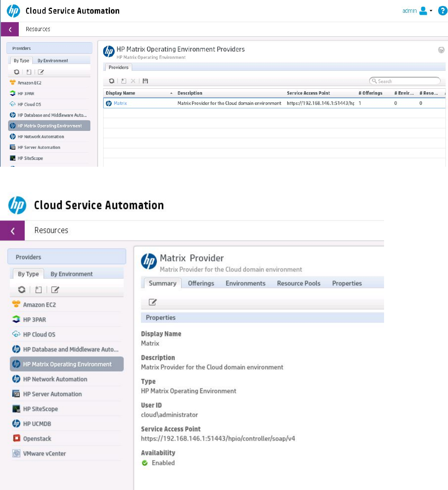Viewport: 448px width, 490px height.
Task: Click the purple back arrow in lower screenshot
Action: click(12, 231)
